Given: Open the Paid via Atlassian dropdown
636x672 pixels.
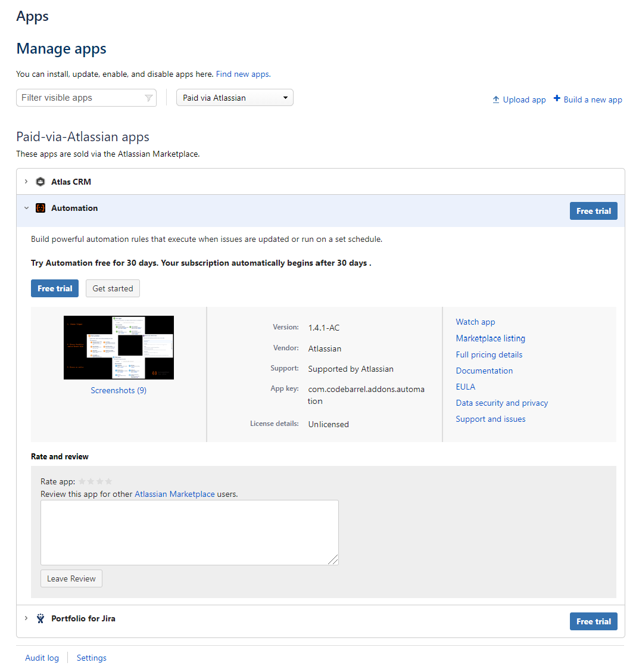Looking at the screenshot, I should click(235, 98).
